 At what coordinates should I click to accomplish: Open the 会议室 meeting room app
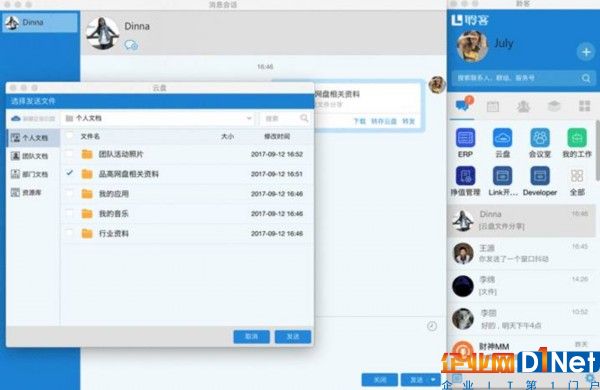540,138
